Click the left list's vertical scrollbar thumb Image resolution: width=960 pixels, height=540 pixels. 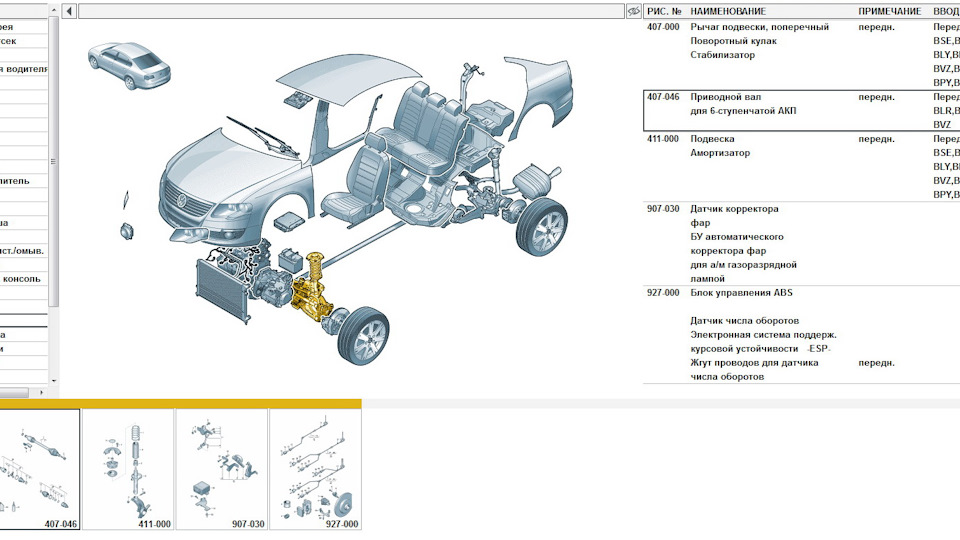click(x=54, y=162)
